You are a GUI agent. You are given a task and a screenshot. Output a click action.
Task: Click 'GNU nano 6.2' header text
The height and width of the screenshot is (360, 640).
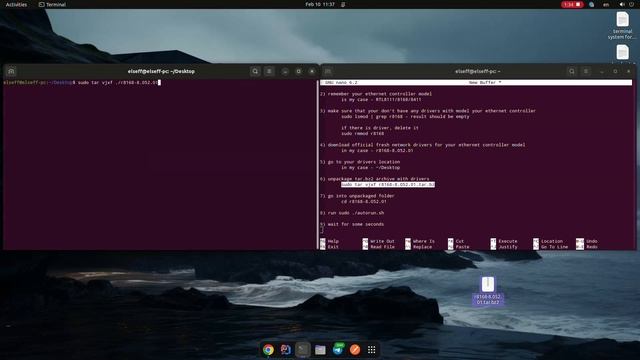pyautogui.click(x=341, y=82)
